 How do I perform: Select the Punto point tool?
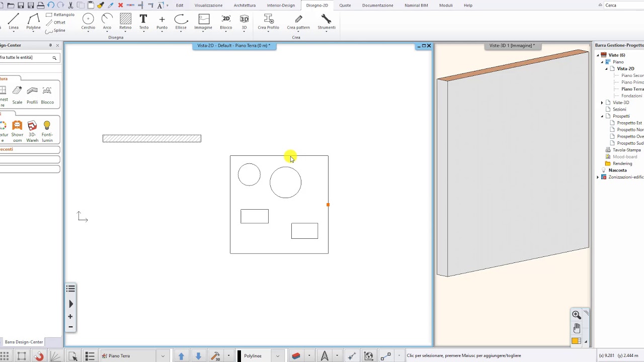(x=162, y=22)
